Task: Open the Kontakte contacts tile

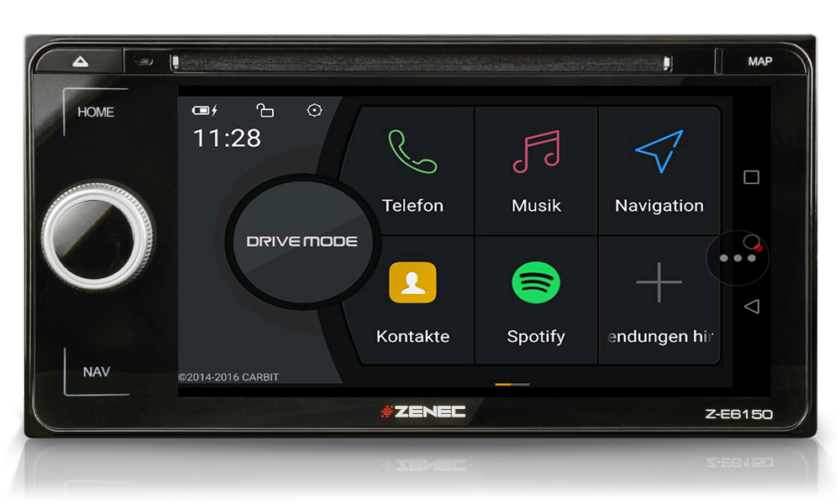Action: (x=413, y=301)
